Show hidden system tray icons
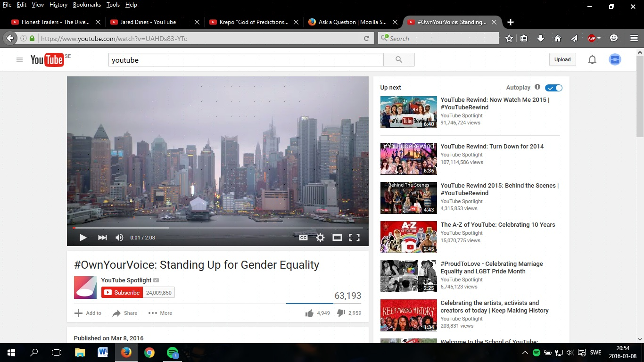 (x=525, y=353)
